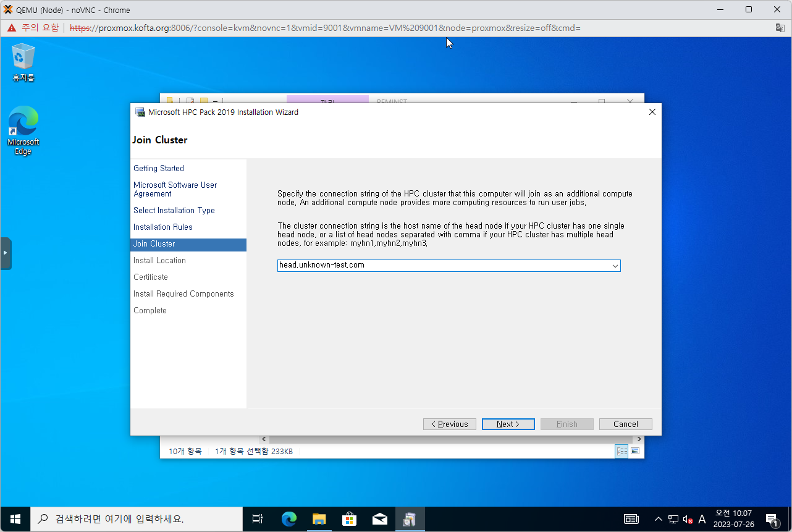Click the cluster connection string text field

click(x=442, y=266)
